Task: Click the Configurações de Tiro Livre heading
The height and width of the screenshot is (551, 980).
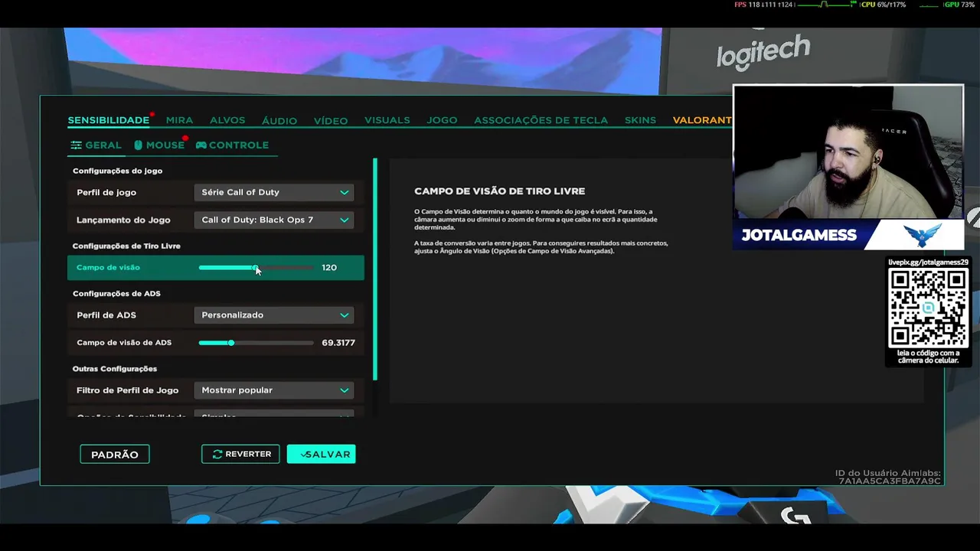Action: (x=126, y=246)
